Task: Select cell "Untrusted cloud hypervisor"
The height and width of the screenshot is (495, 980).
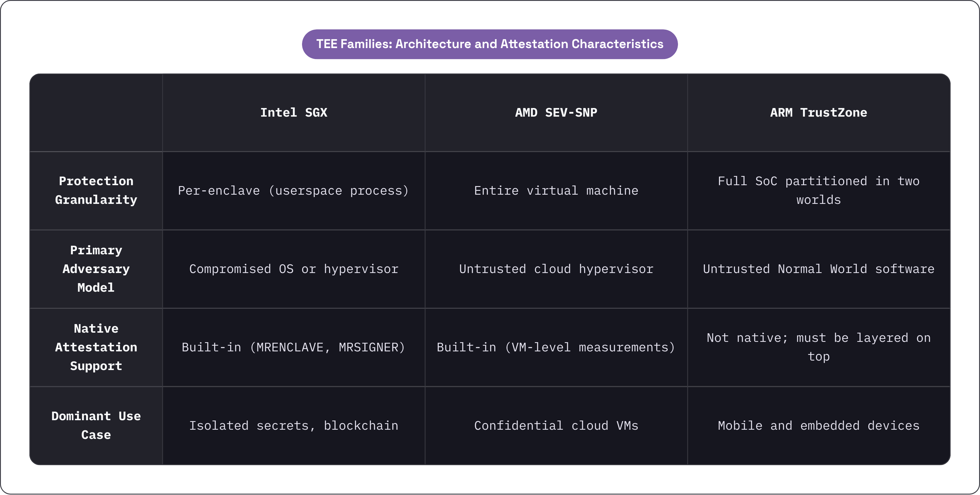Action: (x=556, y=269)
